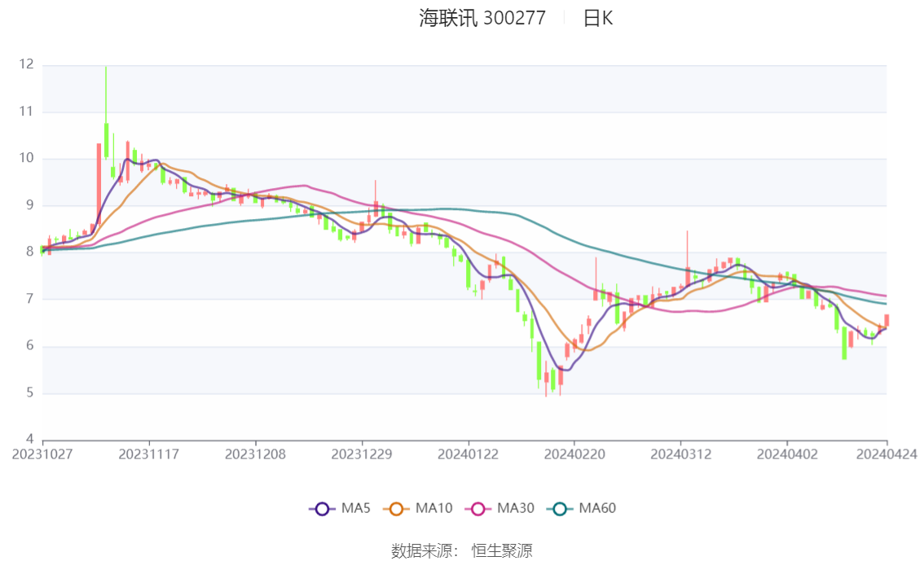
Task: Click x-axis date label 20231208
Action: [255, 454]
